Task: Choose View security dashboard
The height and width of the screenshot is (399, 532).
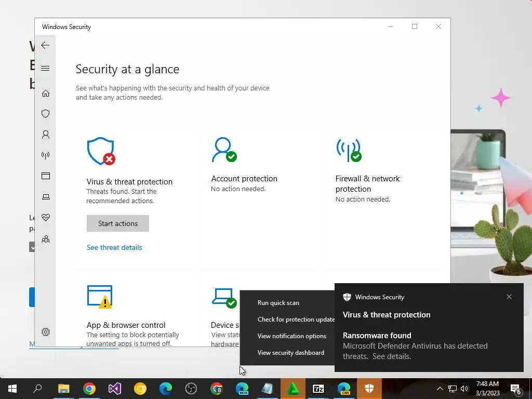Action: click(x=287, y=353)
